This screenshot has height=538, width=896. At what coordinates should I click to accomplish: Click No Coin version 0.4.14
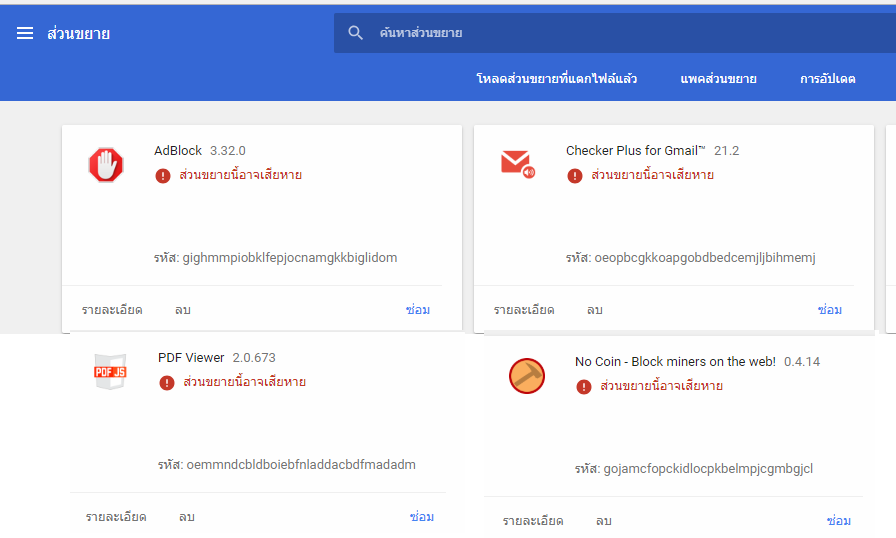[x=802, y=362]
